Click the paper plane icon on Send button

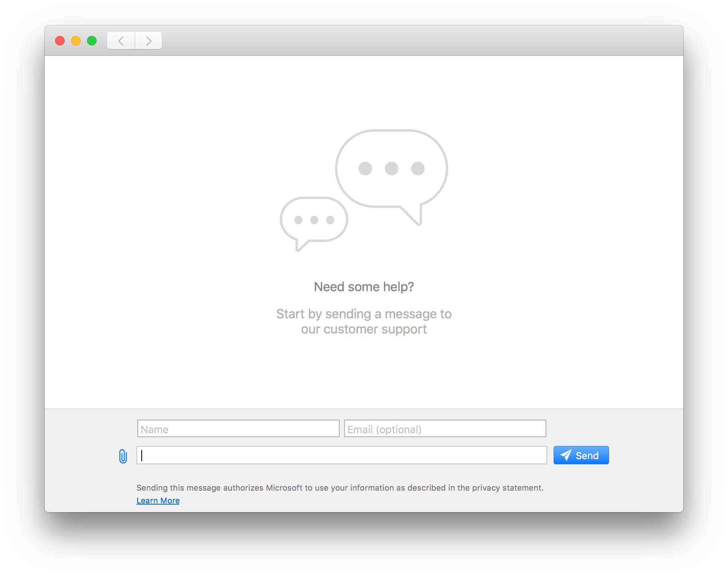[x=566, y=455]
